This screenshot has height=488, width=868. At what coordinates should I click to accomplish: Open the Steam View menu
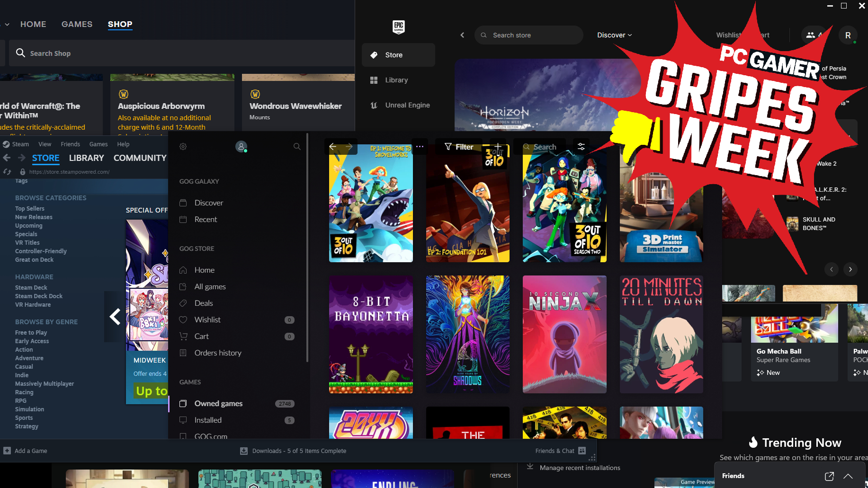[x=45, y=144]
